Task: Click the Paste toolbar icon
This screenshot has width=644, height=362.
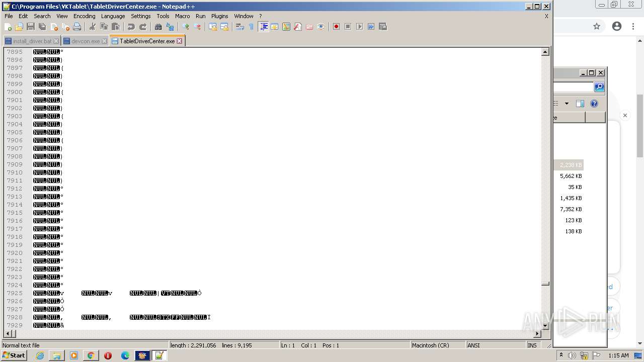Action: 116,27
